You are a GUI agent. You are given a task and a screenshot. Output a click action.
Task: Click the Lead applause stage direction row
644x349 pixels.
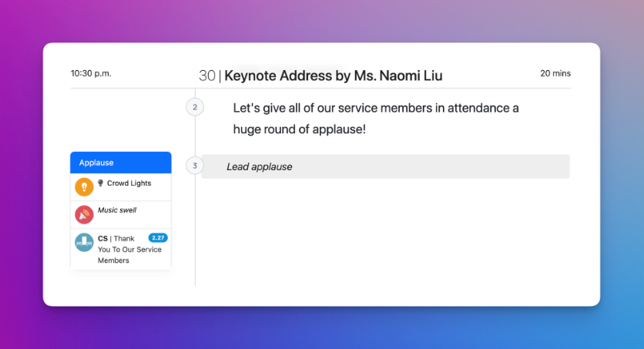(385, 166)
